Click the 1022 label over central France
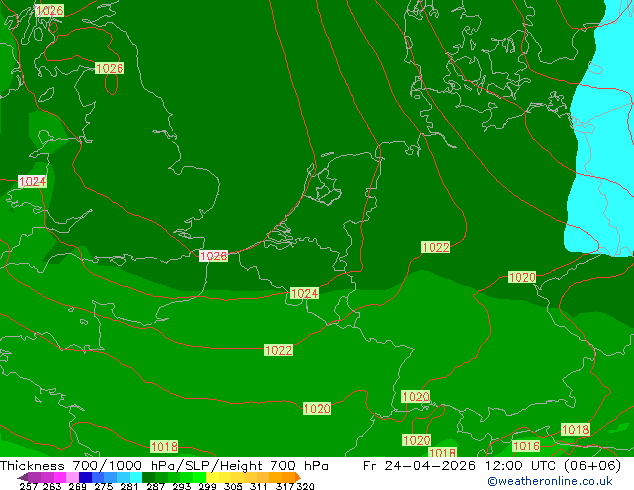 click(278, 350)
